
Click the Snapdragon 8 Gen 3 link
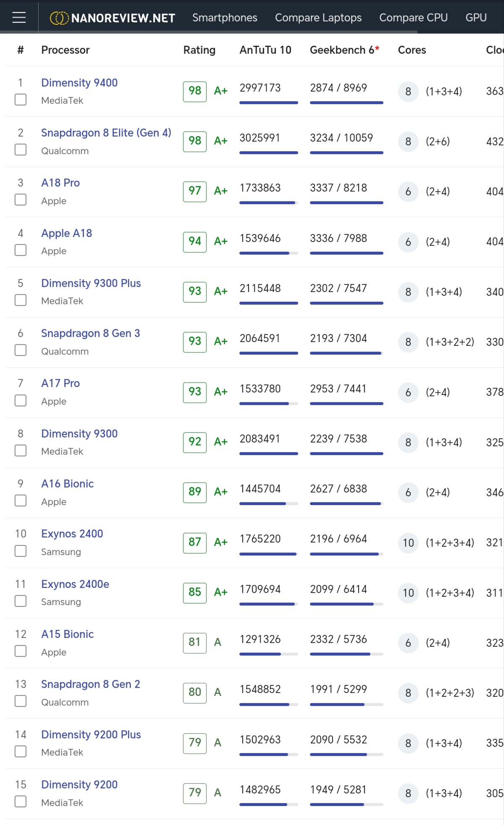[x=91, y=333]
